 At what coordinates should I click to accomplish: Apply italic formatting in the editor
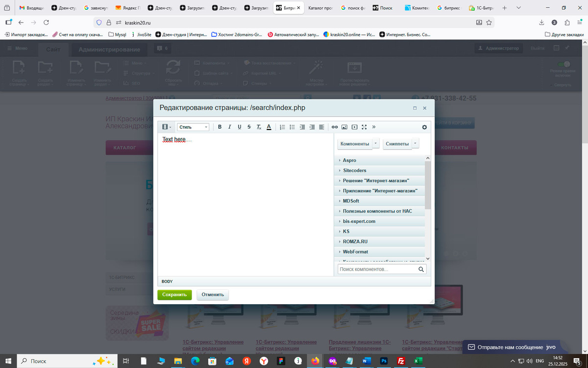point(229,127)
